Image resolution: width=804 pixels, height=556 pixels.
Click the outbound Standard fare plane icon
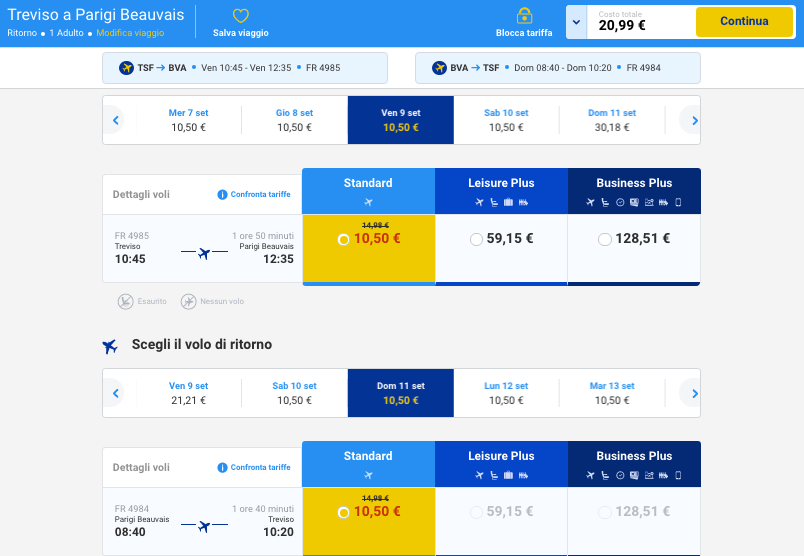pyautogui.click(x=368, y=202)
